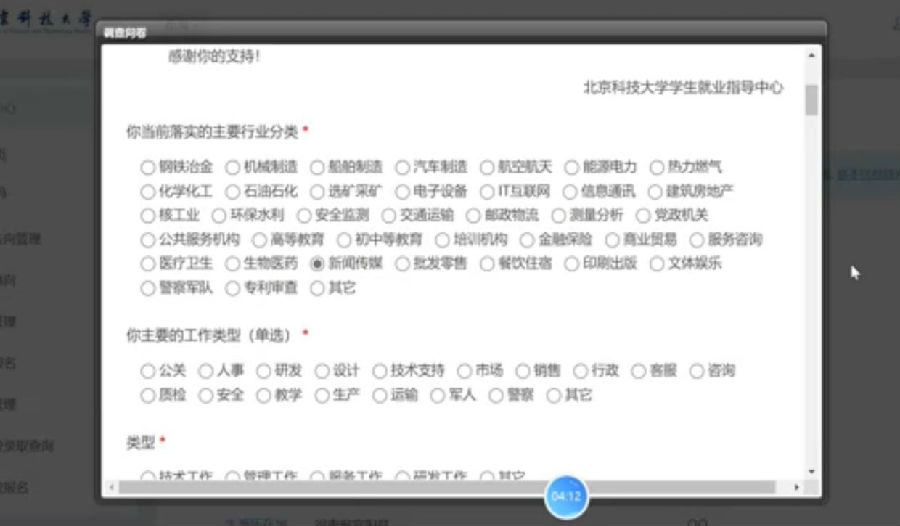Select the 钢铁冶金 industry option
This screenshot has height=526, width=900.
point(148,167)
